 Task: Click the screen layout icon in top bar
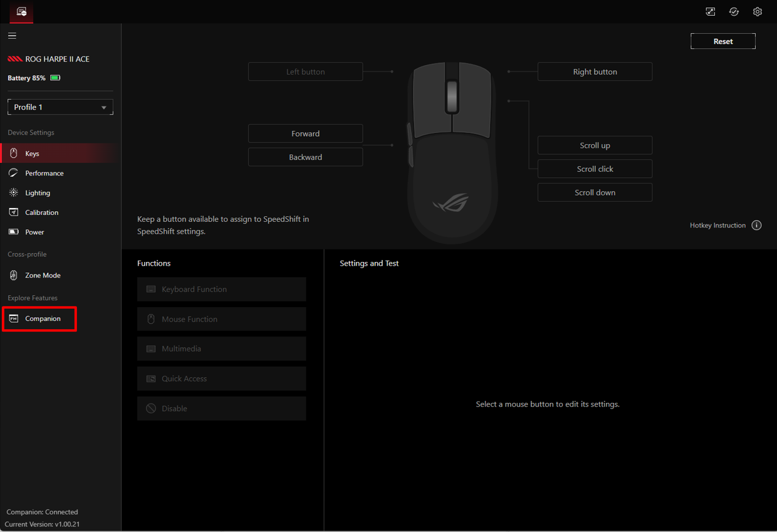click(x=711, y=12)
